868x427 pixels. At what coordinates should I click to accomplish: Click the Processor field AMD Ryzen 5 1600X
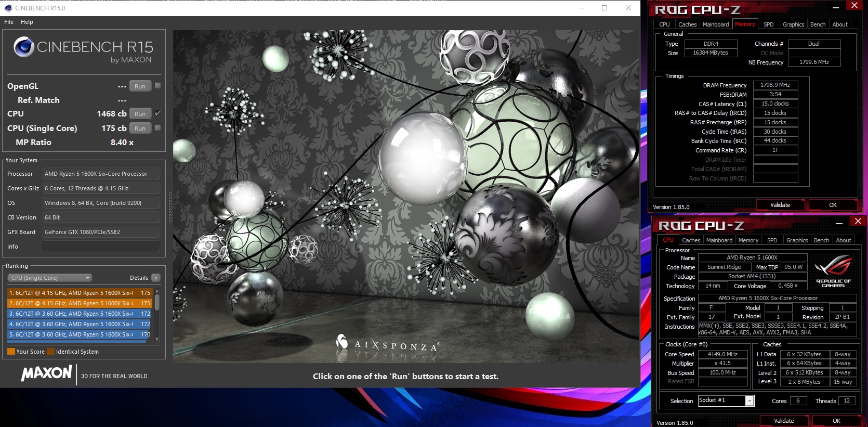101,174
